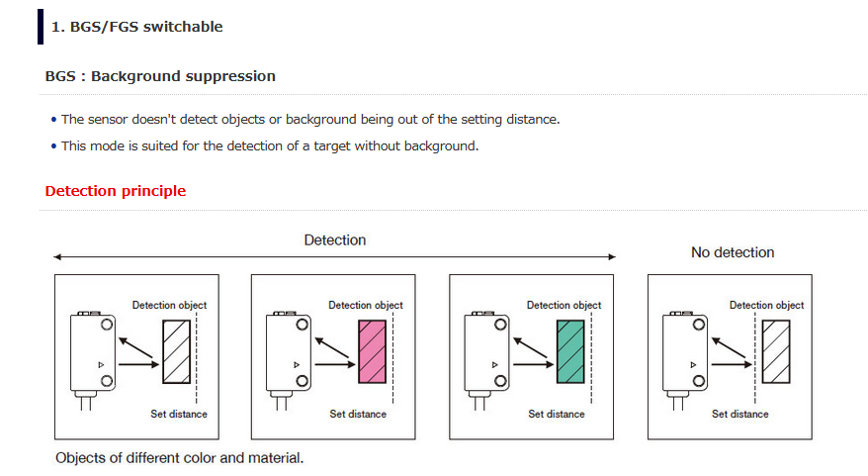Click the Detection label above the arrow

tap(335, 239)
